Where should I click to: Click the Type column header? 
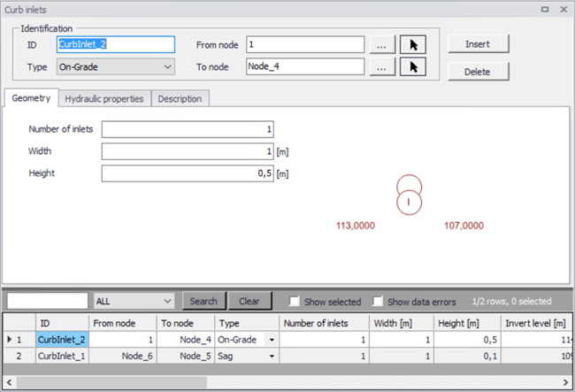[247, 323]
